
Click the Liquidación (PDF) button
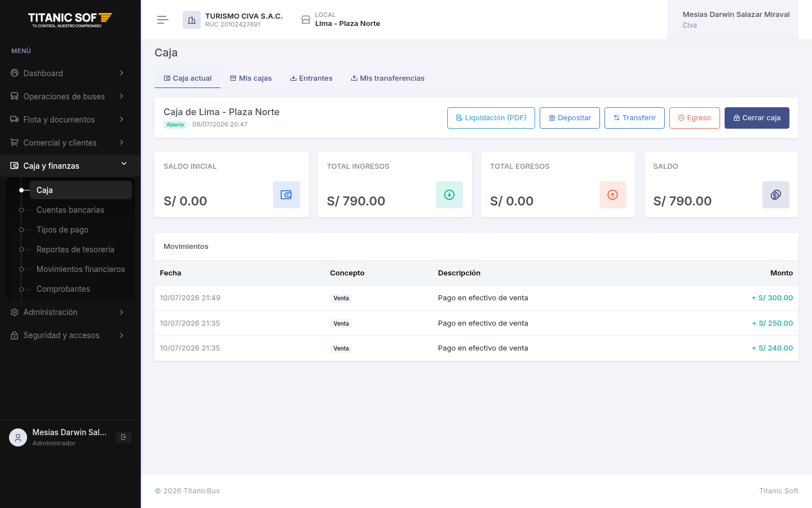(491, 118)
